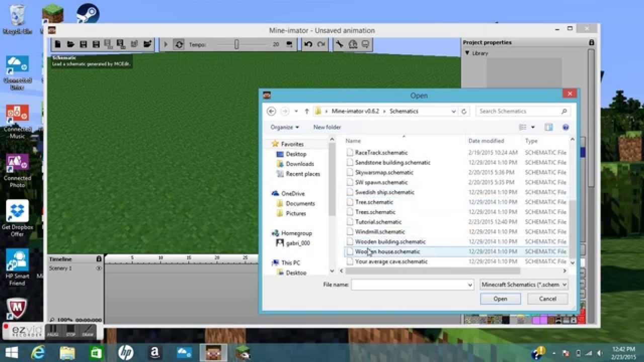Adjust the Tempo slider handle
The height and width of the screenshot is (362, 644).
pos(236,45)
